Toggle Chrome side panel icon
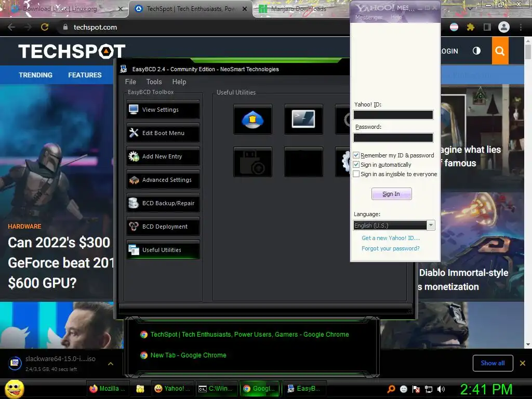Image resolution: width=532 pixels, height=399 pixels. pos(487,27)
